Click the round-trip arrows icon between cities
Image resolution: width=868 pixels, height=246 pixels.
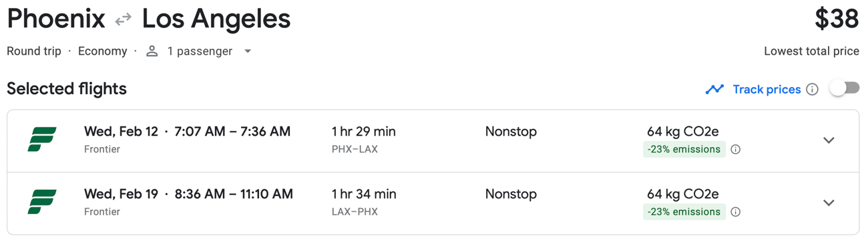tap(124, 20)
